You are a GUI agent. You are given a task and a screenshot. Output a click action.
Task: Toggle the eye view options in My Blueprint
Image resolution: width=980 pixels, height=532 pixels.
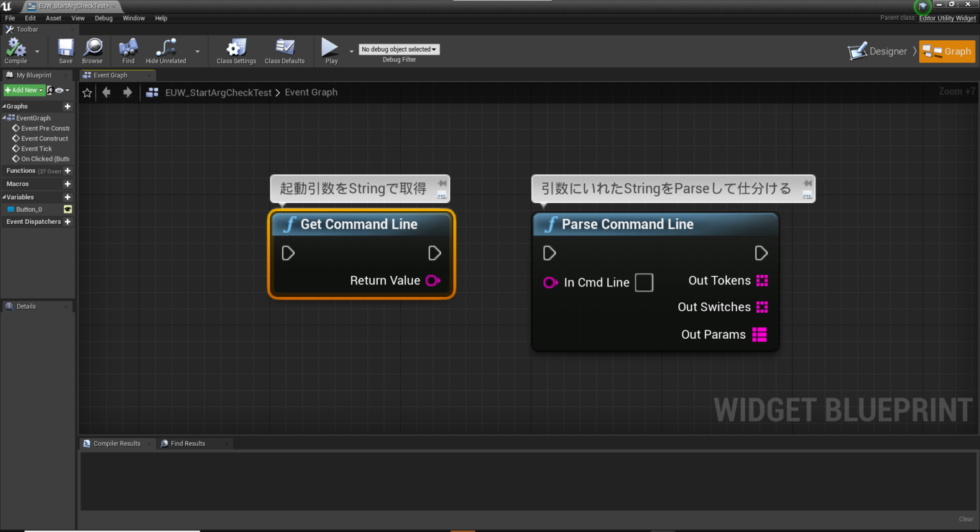tap(60, 91)
